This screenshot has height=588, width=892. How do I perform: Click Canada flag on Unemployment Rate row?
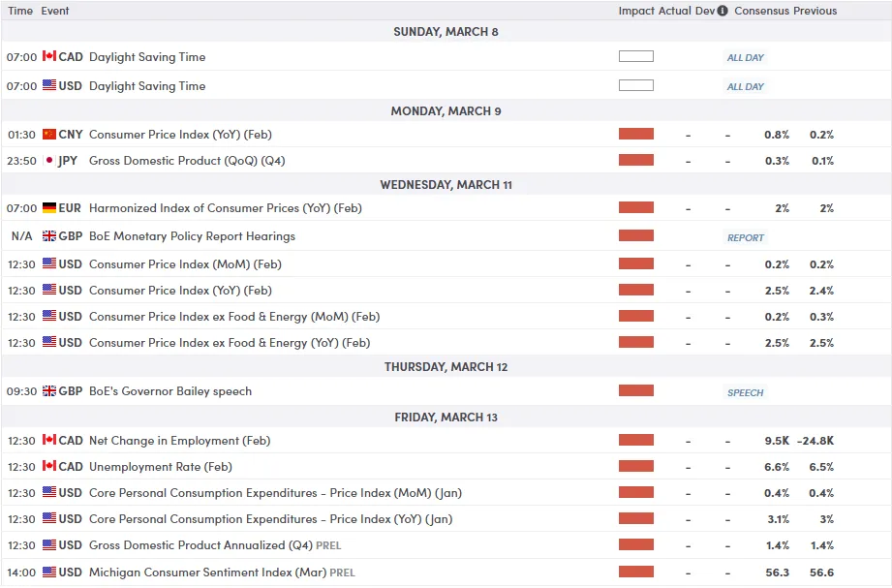tap(49, 467)
